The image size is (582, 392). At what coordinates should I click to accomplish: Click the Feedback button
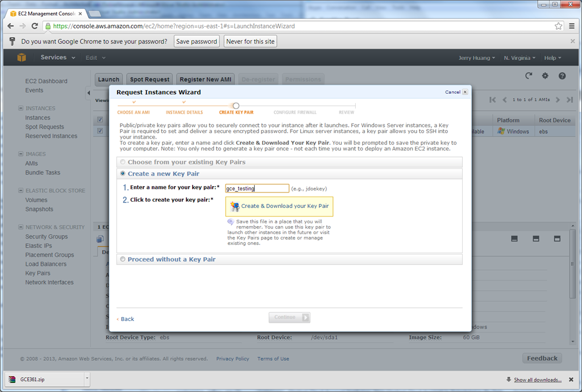(542, 358)
